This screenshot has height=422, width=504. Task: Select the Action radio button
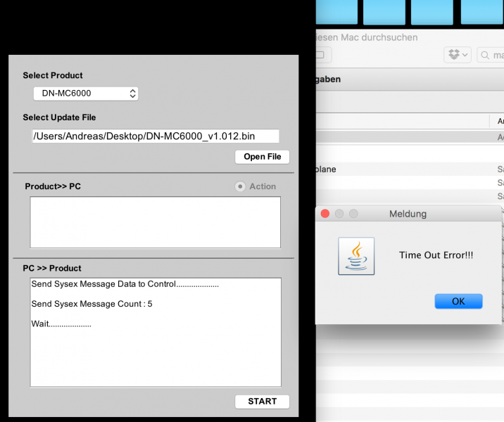click(240, 186)
